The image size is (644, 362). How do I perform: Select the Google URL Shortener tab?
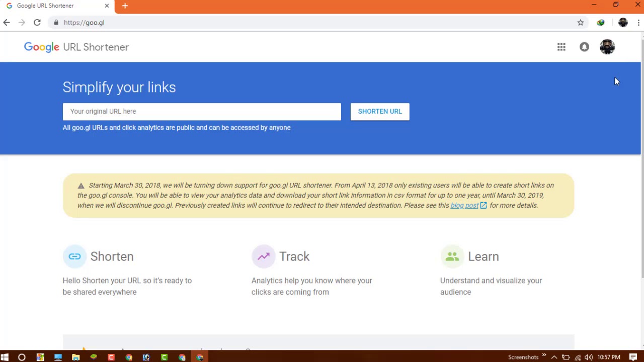point(57,6)
